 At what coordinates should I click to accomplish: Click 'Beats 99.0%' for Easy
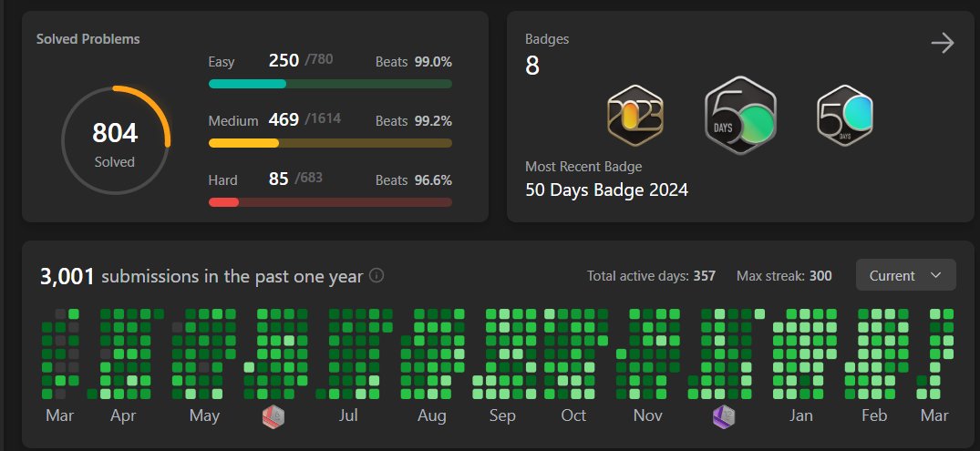(414, 62)
